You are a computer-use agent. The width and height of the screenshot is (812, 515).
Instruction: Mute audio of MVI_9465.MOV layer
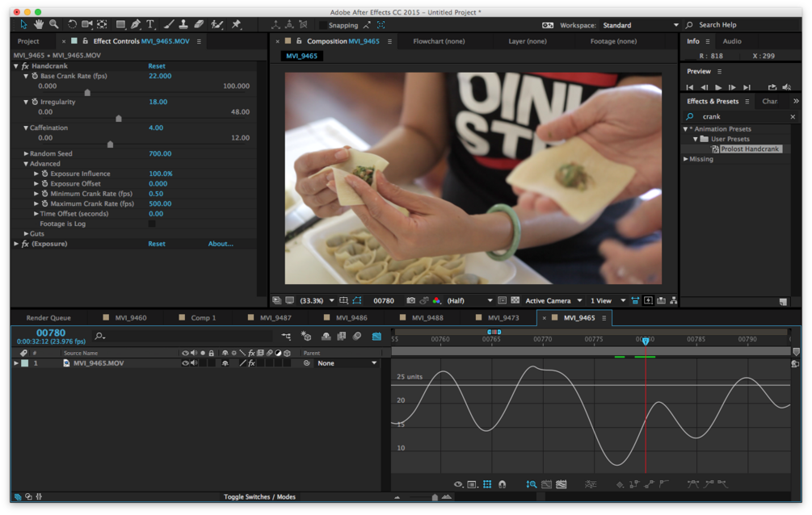point(194,363)
